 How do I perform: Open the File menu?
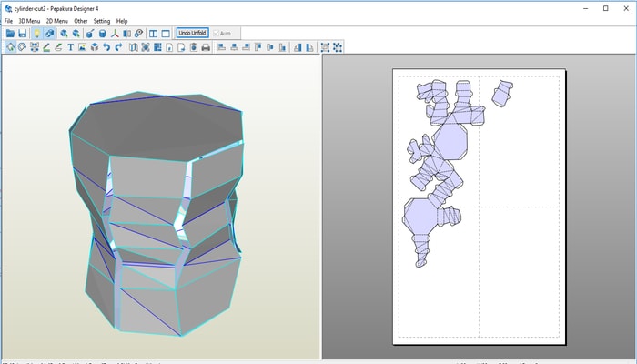tap(8, 20)
